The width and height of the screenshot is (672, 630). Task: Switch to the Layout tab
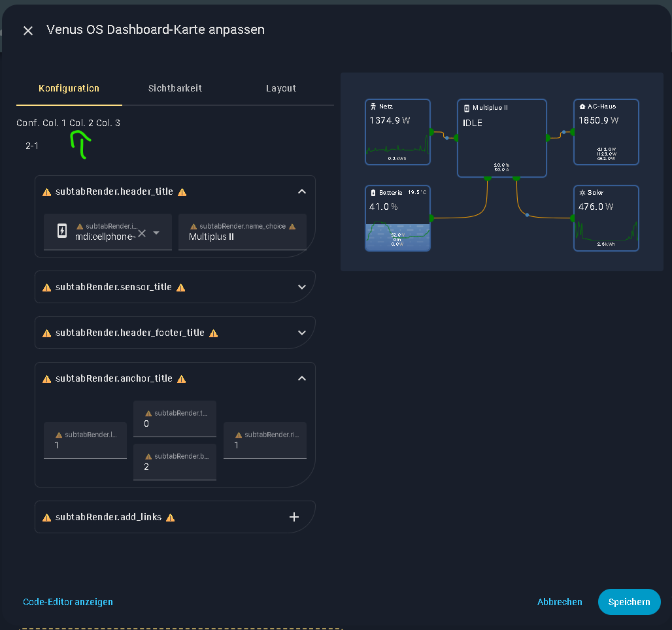click(281, 88)
